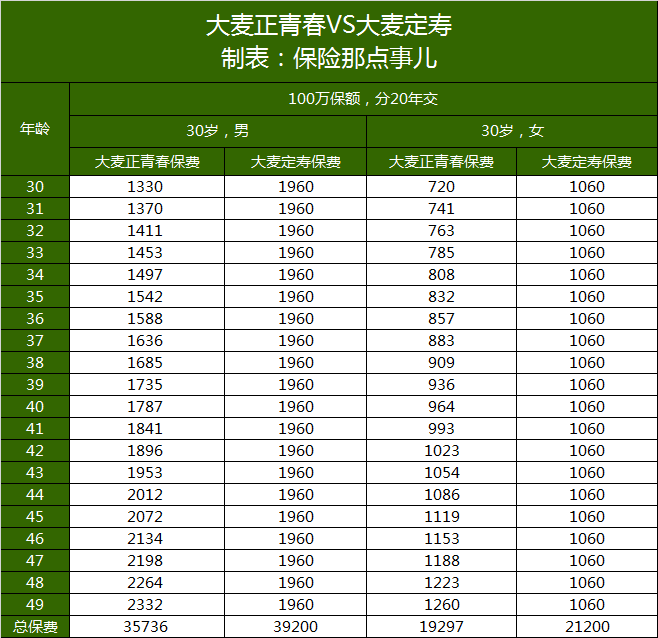Viewport: 658px width, 638px height.
Task: Select the age 40 row label
Action: point(35,406)
